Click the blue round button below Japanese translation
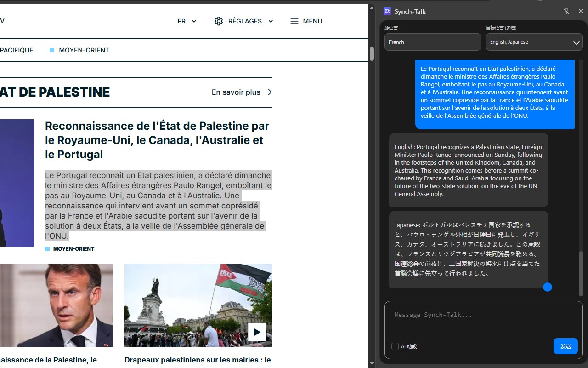 pyautogui.click(x=547, y=287)
